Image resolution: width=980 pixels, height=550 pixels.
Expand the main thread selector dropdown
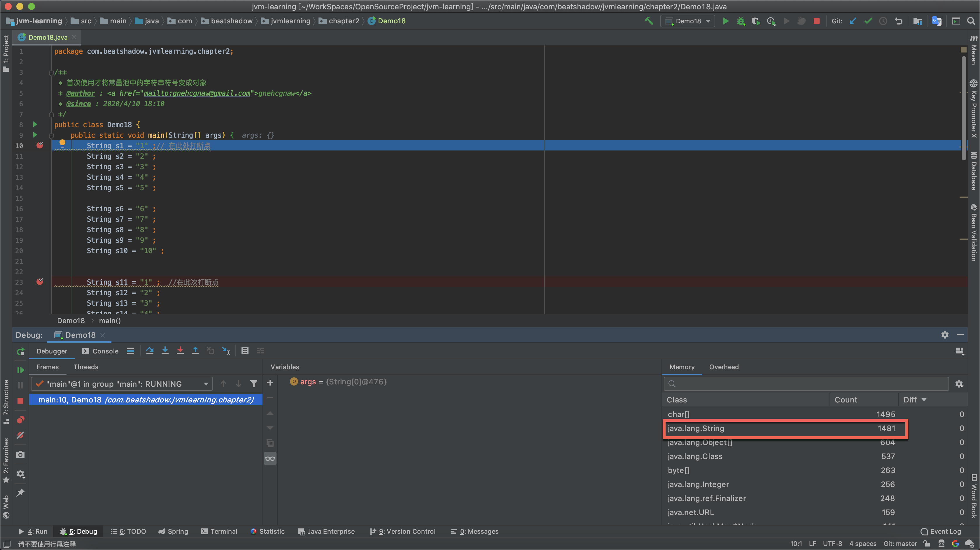tap(206, 384)
